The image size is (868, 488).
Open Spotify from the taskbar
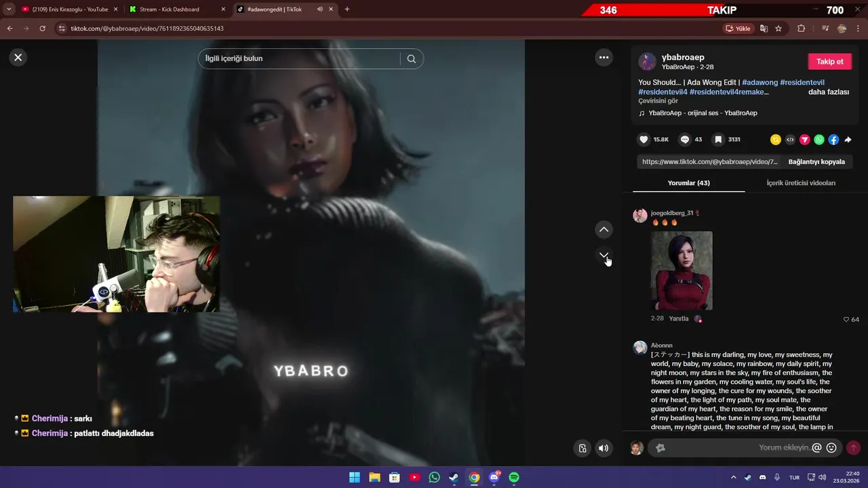[x=514, y=477]
